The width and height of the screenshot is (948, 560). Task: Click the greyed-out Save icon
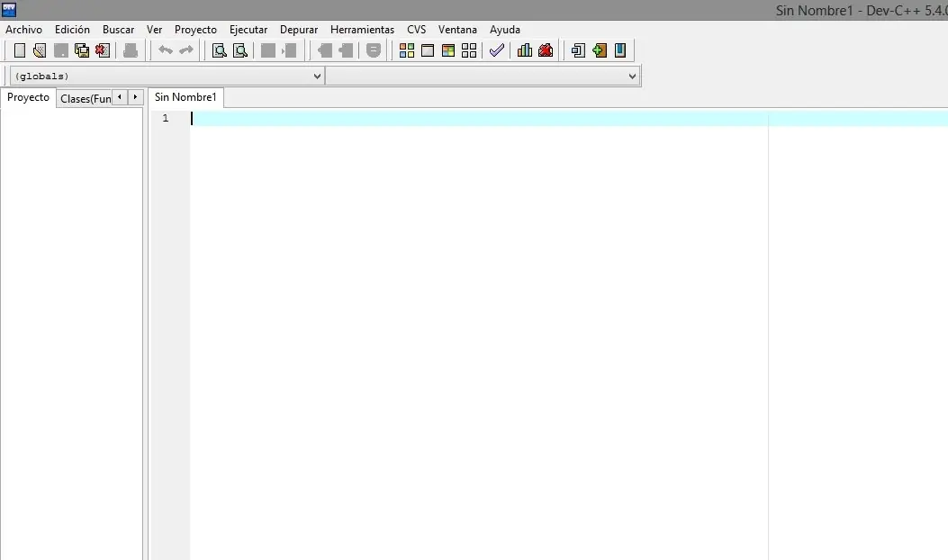[x=61, y=50]
